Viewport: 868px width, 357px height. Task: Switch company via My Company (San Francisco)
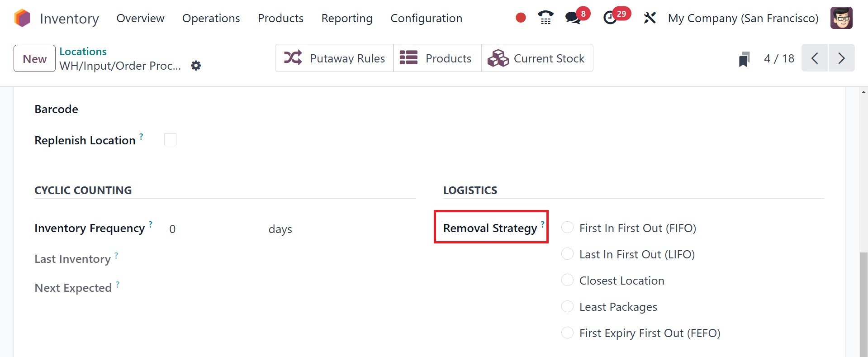743,18
